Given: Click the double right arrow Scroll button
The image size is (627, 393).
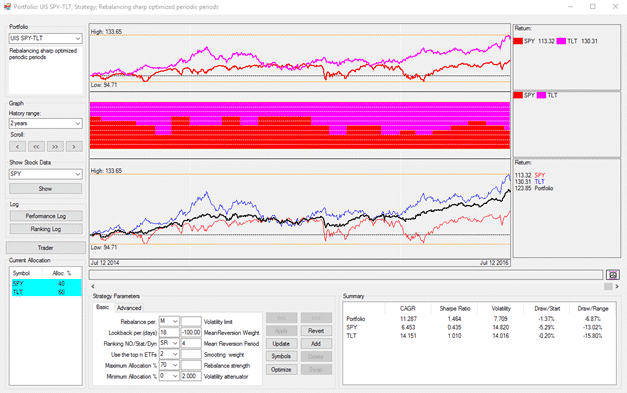Looking at the screenshot, I should pyautogui.click(x=55, y=147).
